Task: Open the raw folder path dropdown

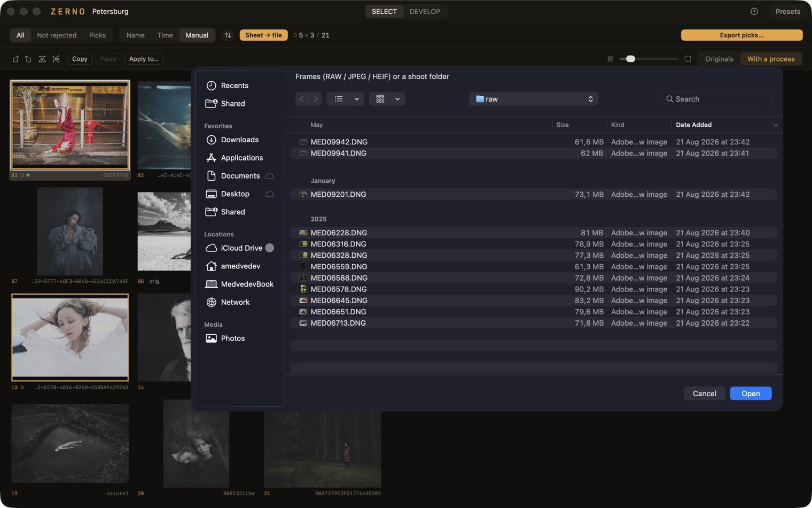Action: pos(534,99)
